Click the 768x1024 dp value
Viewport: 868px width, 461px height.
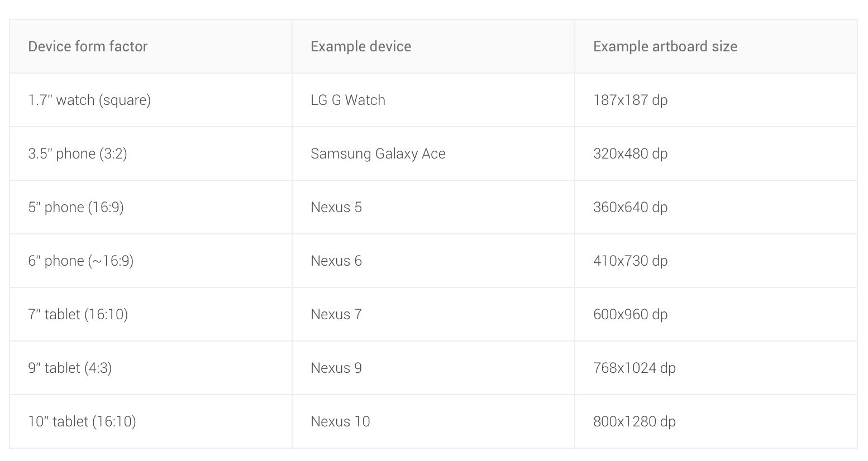click(635, 368)
